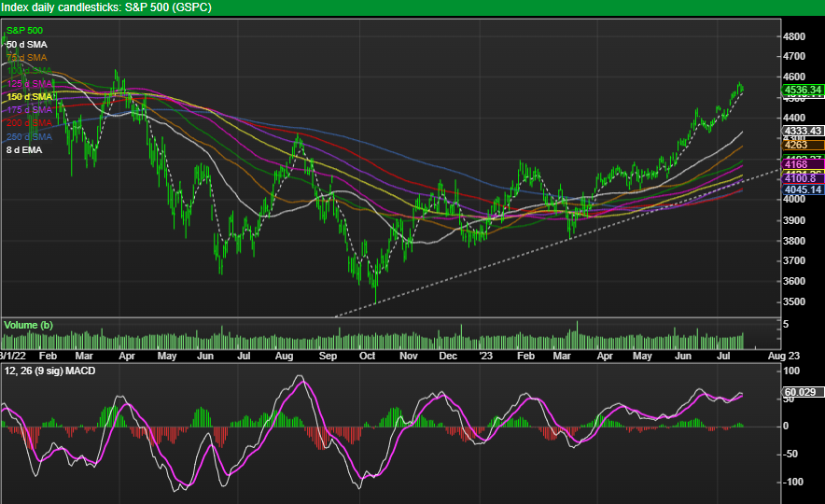Select the 200 d SMA legend entry
The height and width of the screenshot is (504, 825).
(x=30, y=123)
